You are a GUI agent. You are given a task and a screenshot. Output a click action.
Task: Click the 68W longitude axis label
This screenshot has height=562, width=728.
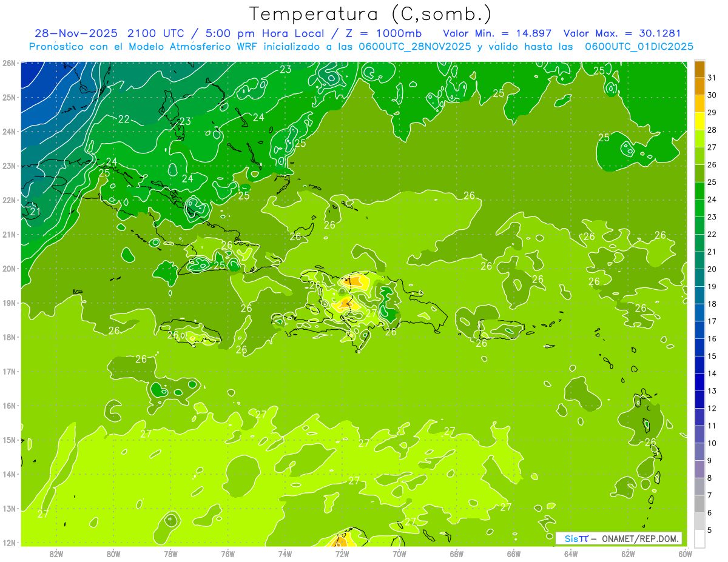[456, 554]
